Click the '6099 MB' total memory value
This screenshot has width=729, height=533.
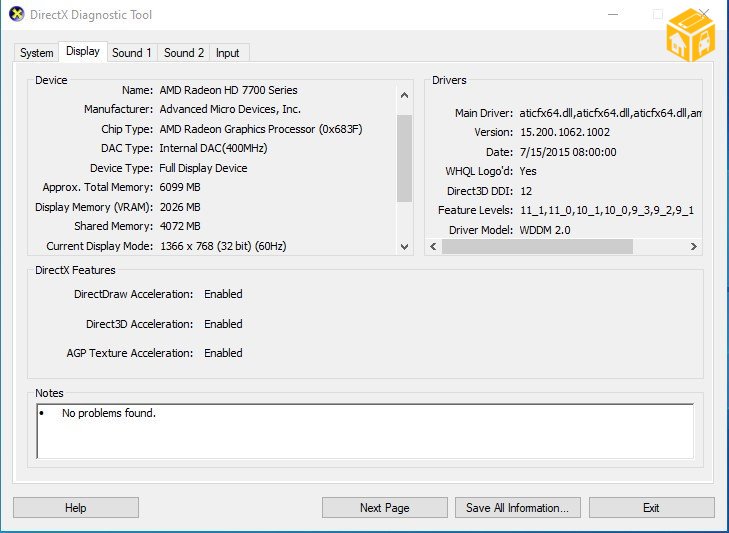coord(180,187)
